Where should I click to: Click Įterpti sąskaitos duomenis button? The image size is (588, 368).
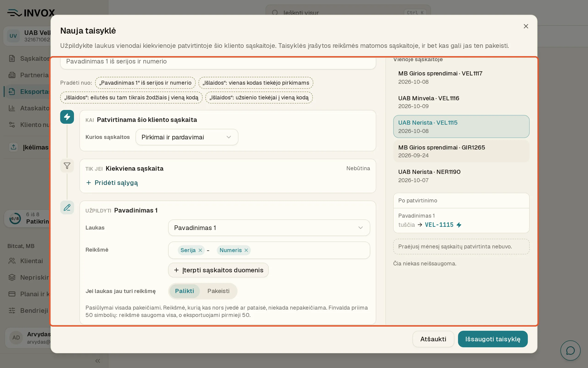218,270
